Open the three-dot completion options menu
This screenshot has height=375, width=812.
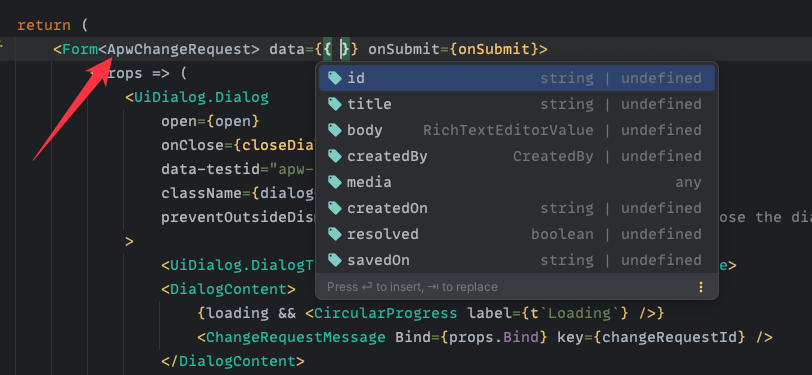701,287
